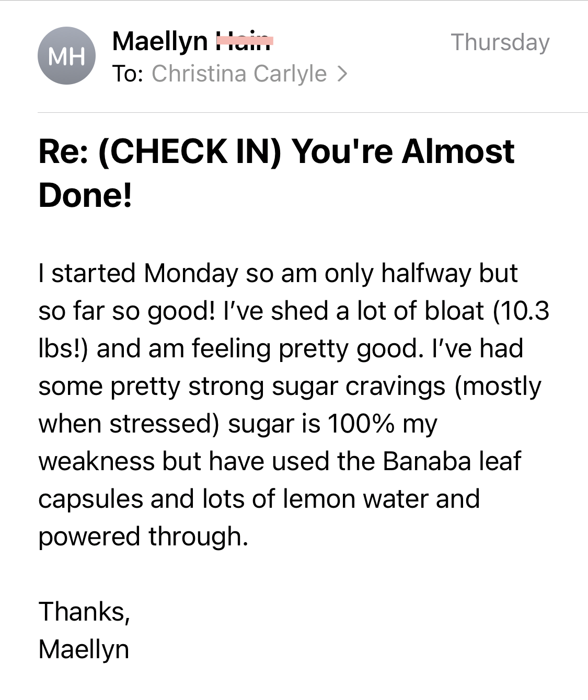Tap the "when stressed)" text

pos(129,424)
